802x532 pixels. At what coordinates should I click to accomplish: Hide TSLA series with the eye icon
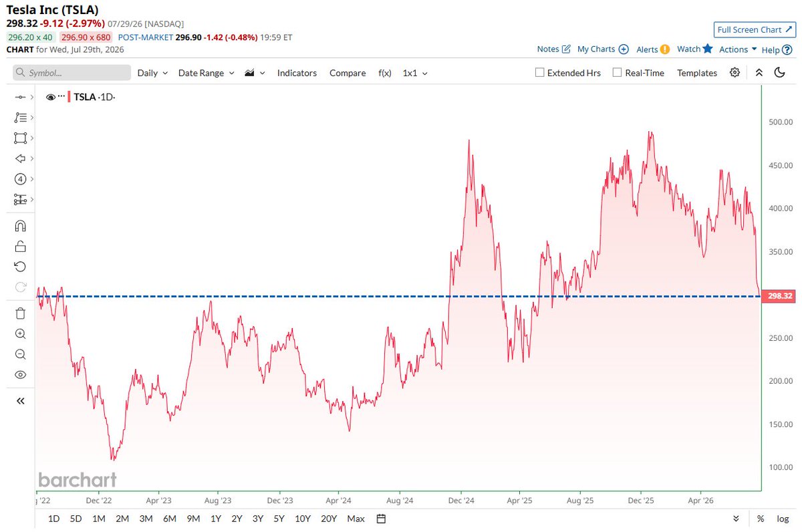pos(50,97)
